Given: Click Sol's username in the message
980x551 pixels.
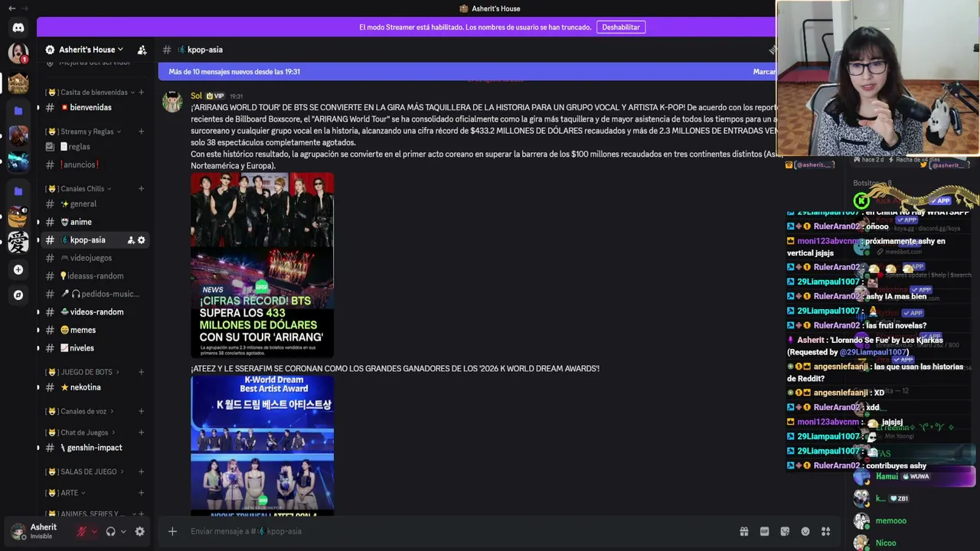Looking at the screenshot, I should pos(197,96).
